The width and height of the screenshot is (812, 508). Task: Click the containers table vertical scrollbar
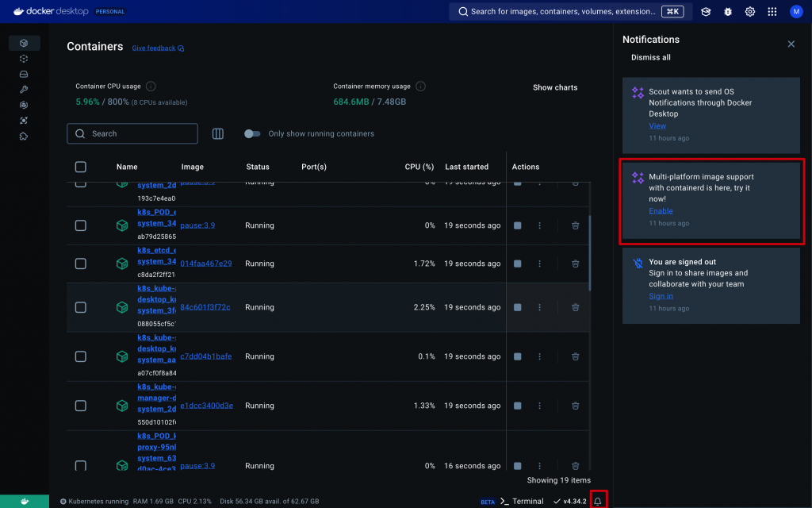coord(589,254)
